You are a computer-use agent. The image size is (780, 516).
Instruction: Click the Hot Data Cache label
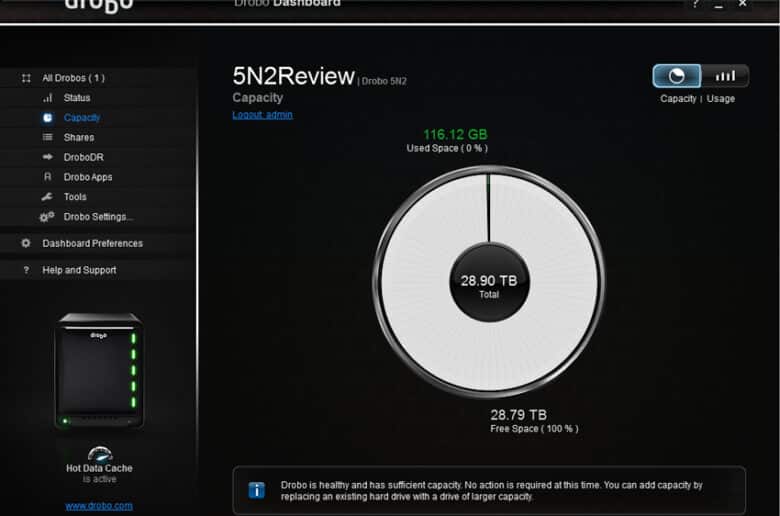(x=99, y=468)
